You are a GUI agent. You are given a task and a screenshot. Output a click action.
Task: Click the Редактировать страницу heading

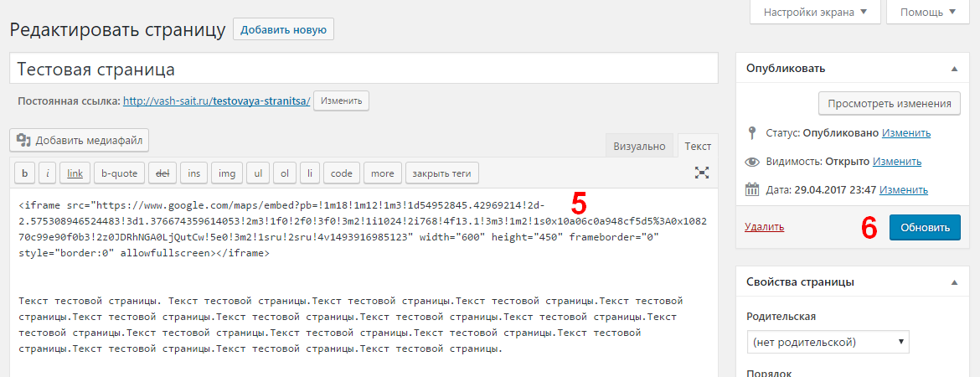tap(117, 30)
